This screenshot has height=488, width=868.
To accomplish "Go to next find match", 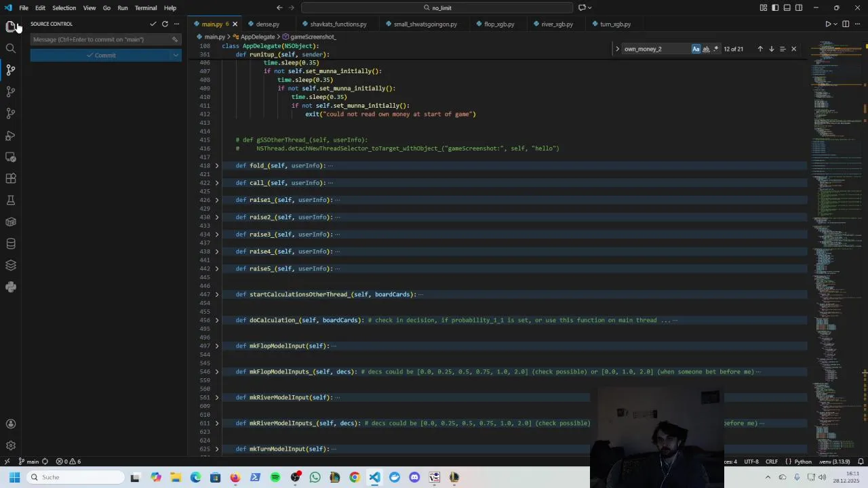I will coord(771,49).
